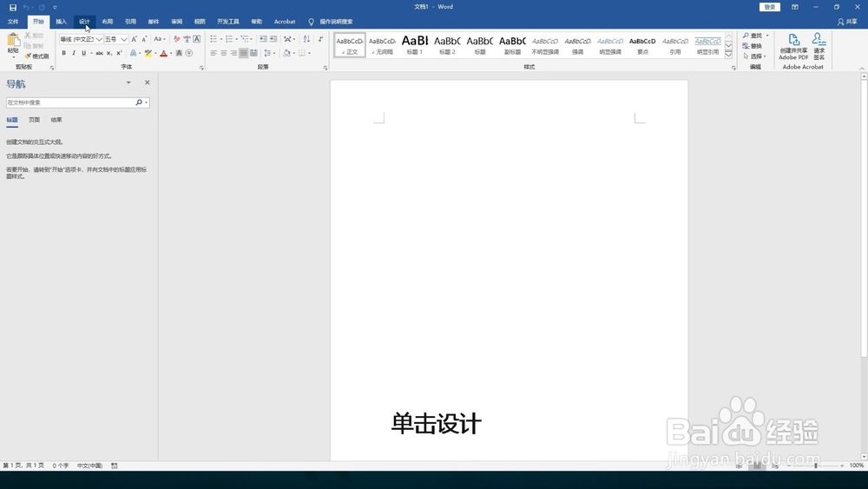
Task: Click the phonetic guide (文) icon
Action: tap(187, 39)
